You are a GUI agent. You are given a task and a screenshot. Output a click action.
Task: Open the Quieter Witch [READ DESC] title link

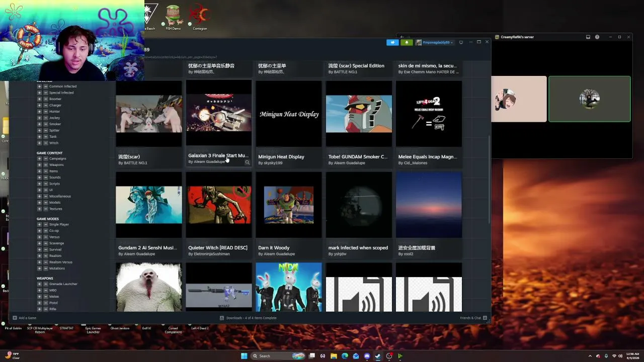click(x=218, y=248)
